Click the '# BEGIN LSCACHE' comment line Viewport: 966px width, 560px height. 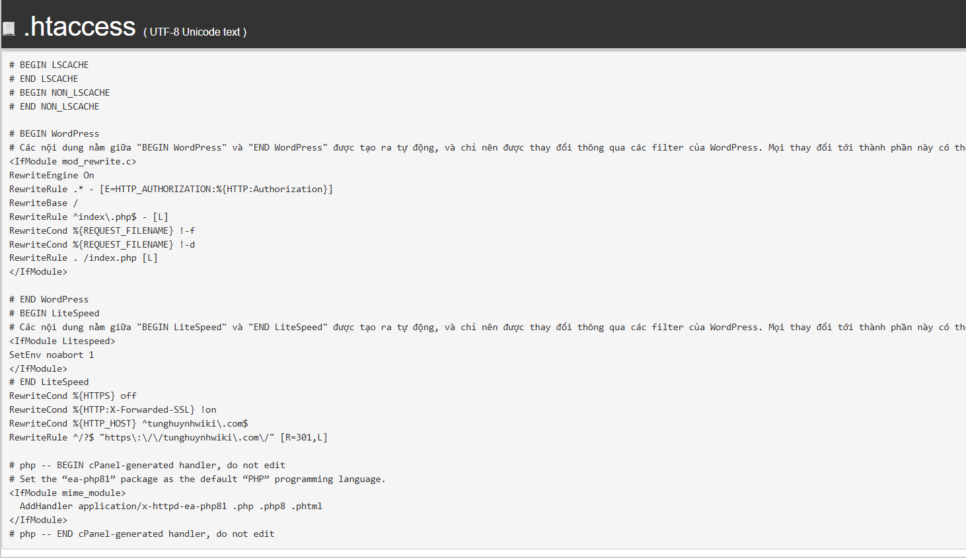click(49, 65)
